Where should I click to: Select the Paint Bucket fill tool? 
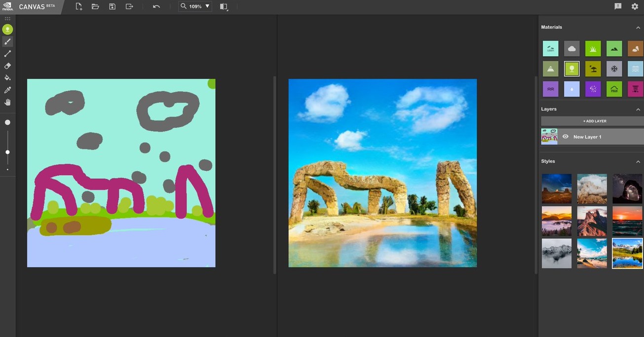[7, 78]
